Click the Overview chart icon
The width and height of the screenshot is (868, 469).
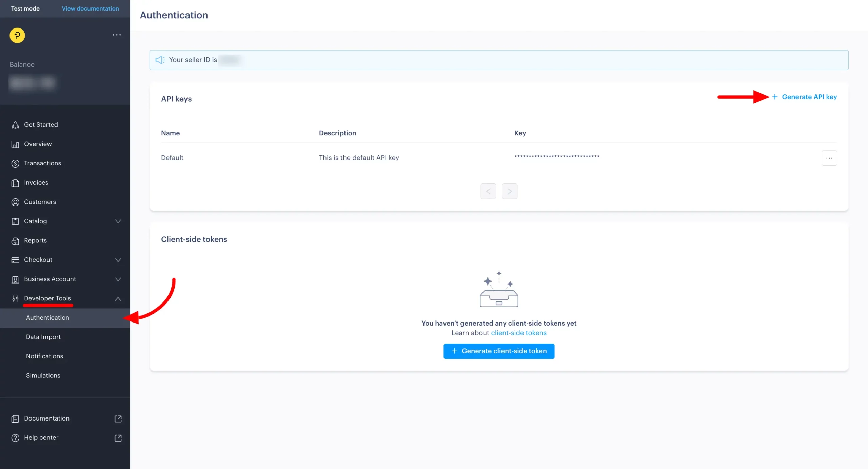(x=15, y=144)
